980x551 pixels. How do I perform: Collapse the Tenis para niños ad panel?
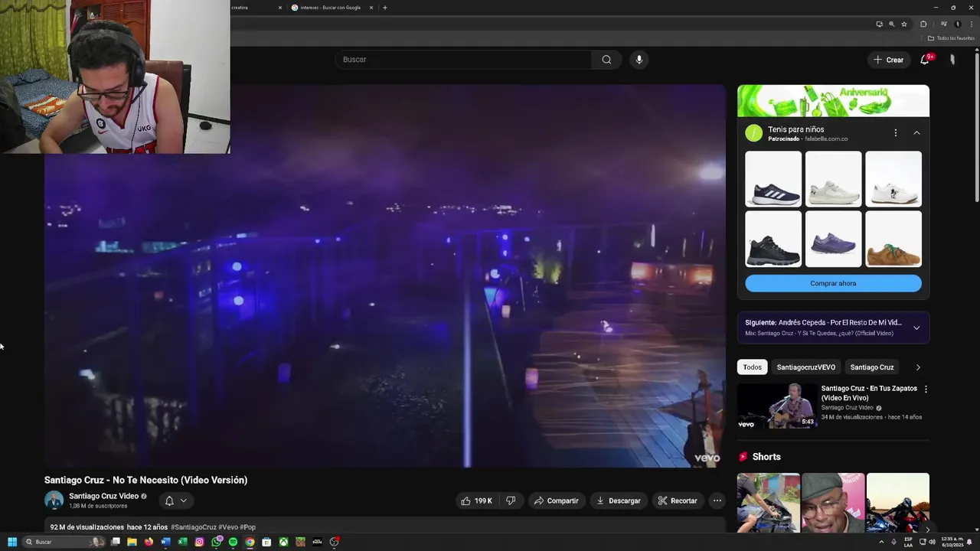[x=916, y=133]
